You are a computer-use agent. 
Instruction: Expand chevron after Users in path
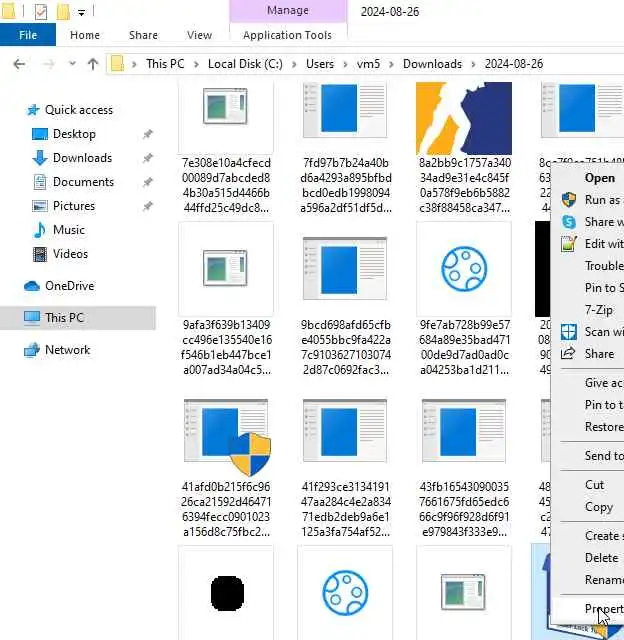[345, 64]
